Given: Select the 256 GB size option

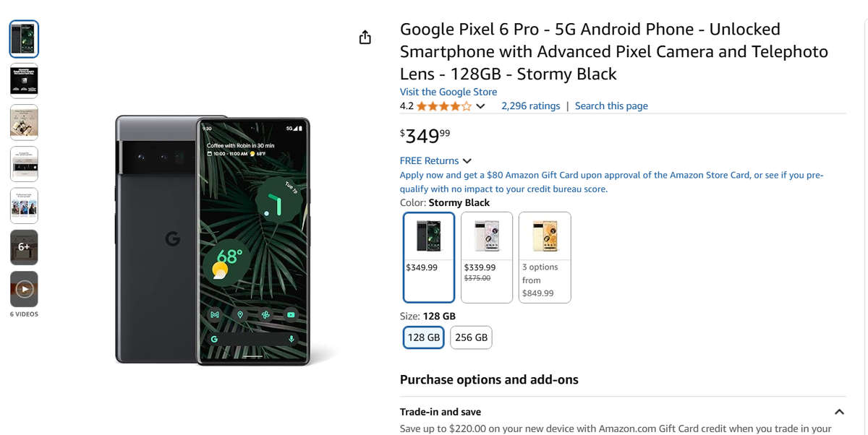Looking at the screenshot, I should 471,337.
